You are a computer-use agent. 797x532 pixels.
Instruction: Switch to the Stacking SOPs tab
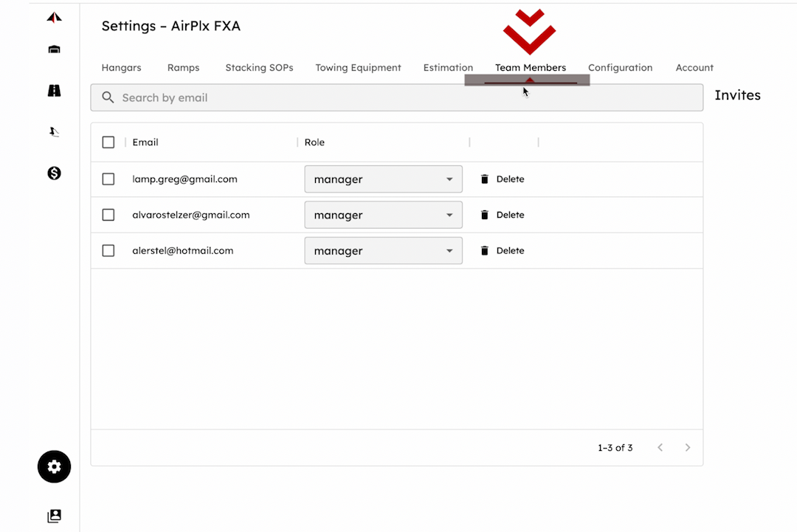pos(259,68)
